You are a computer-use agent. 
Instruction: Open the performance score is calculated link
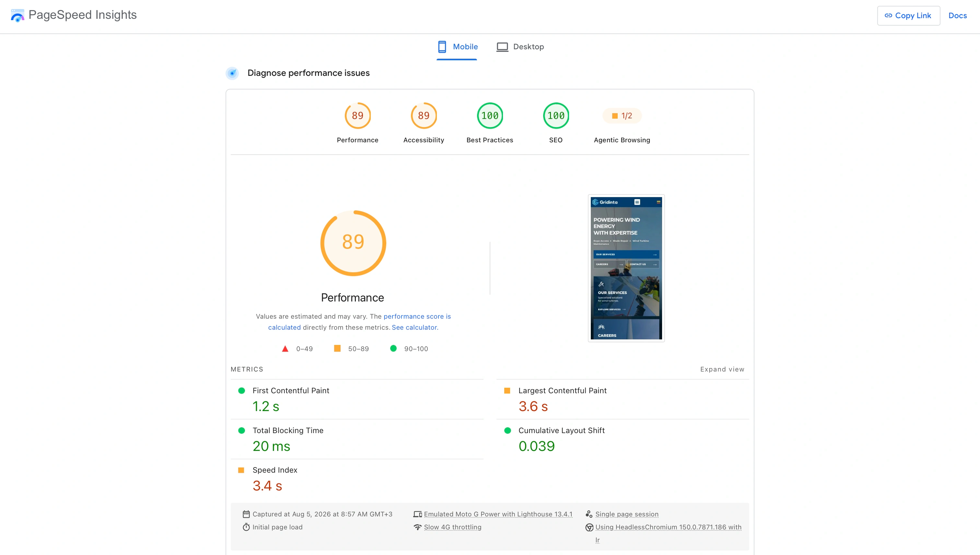pyautogui.click(x=417, y=316)
